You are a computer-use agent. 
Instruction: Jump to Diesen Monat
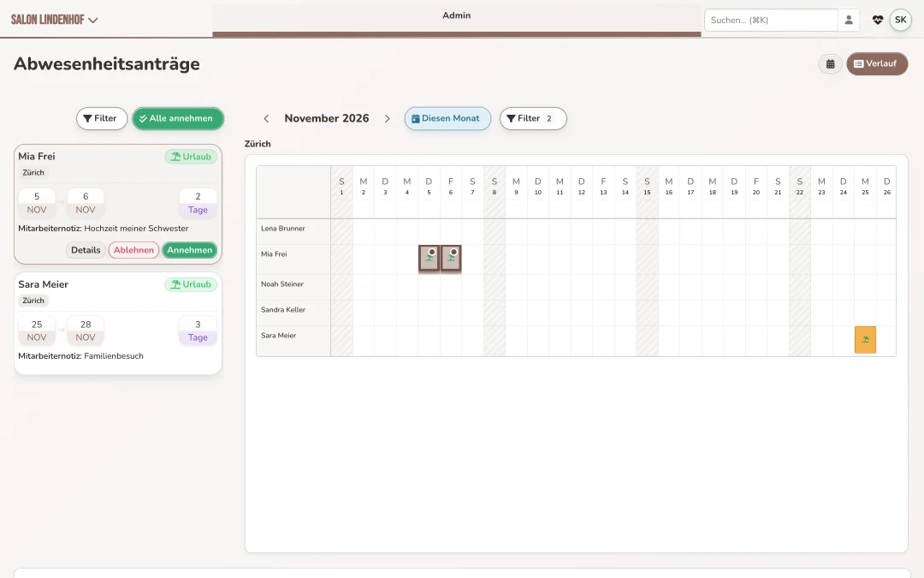(447, 118)
